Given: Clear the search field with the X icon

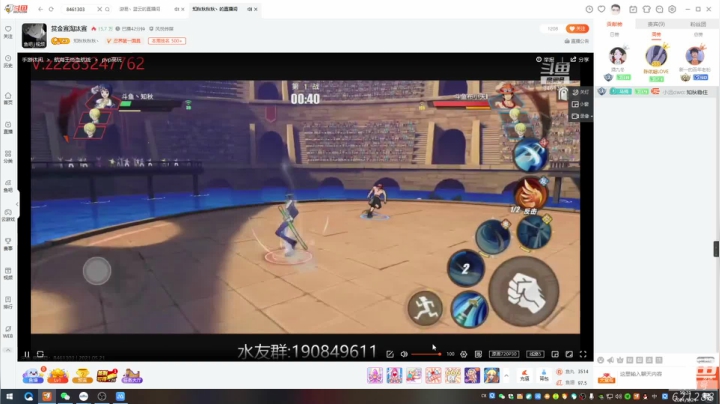Looking at the screenshot, I should [x=99, y=9].
